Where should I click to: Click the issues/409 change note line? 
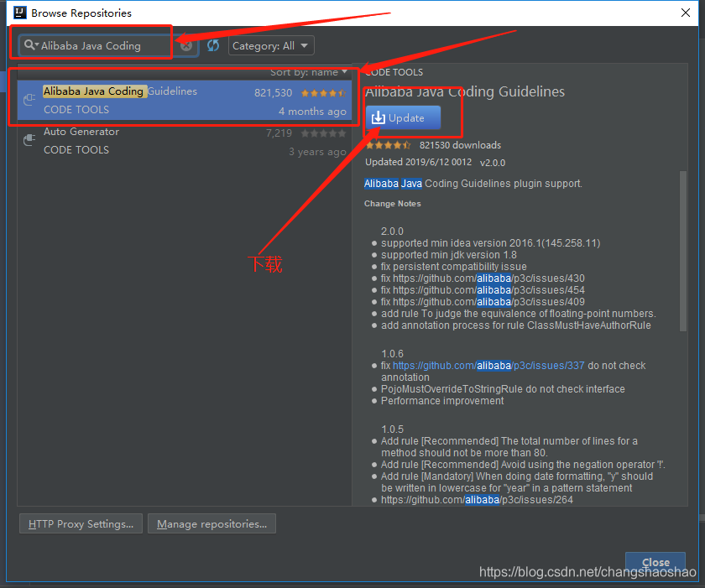(x=483, y=301)
